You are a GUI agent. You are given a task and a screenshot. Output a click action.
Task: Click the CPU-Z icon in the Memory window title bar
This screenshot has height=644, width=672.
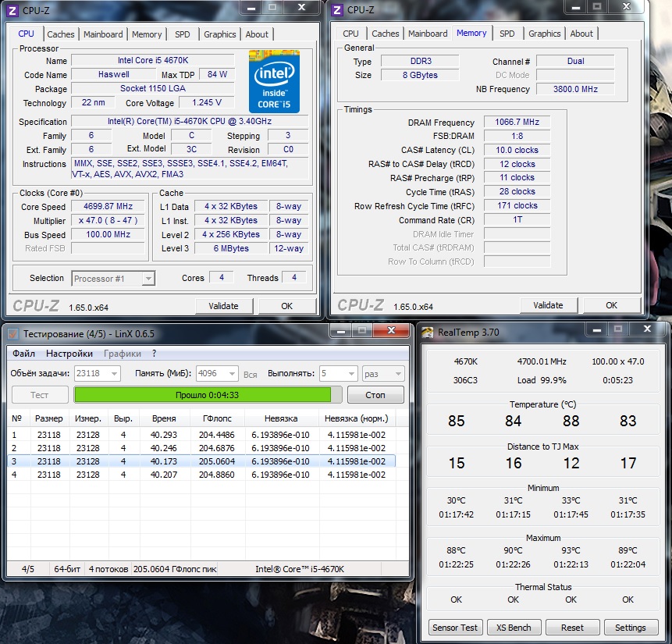(x=337, y=9)
